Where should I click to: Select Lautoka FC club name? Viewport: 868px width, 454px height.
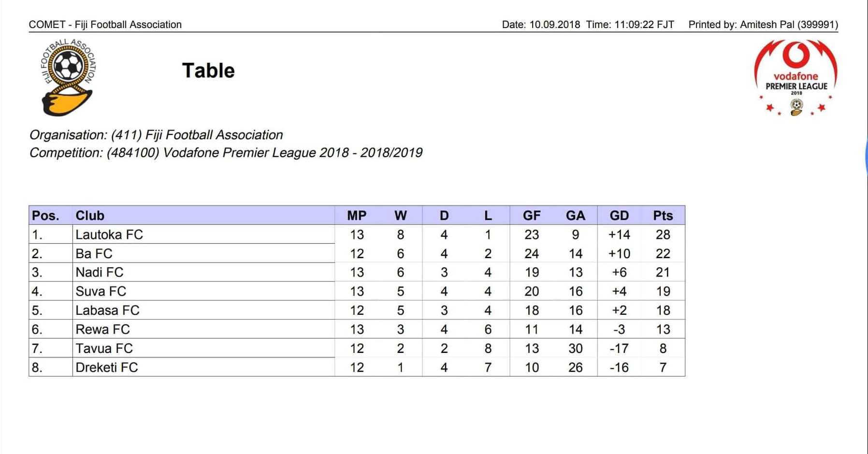click(x=109, y=235)
